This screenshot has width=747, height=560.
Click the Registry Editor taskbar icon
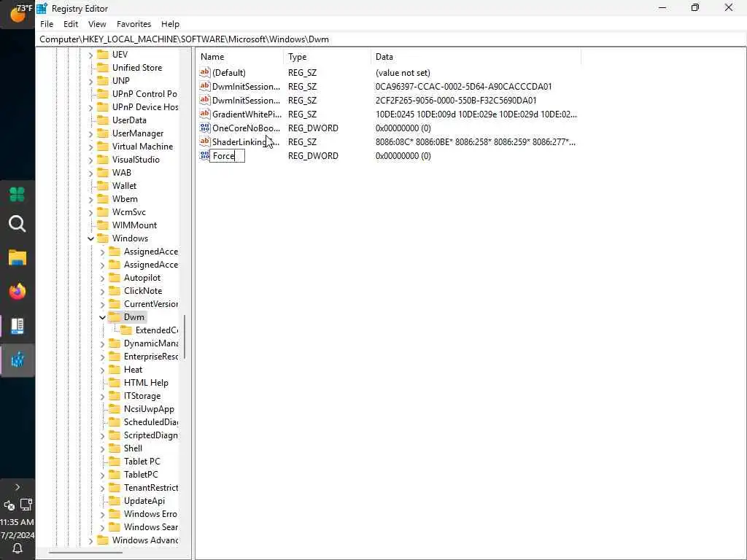click(x=18, y=360)
